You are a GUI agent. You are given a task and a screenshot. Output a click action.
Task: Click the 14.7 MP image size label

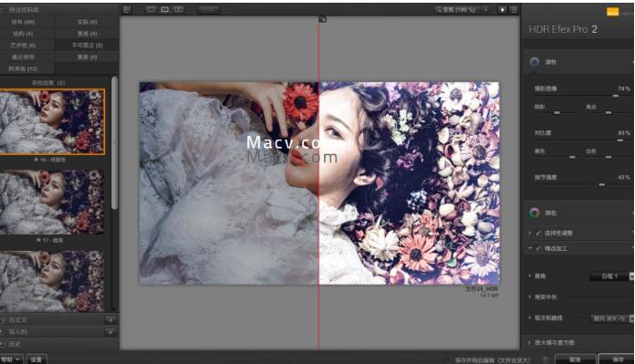click(x=489, y=296)
